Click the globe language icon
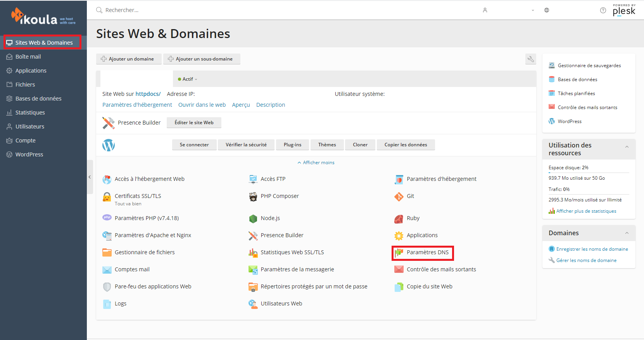 pos(547,10)
